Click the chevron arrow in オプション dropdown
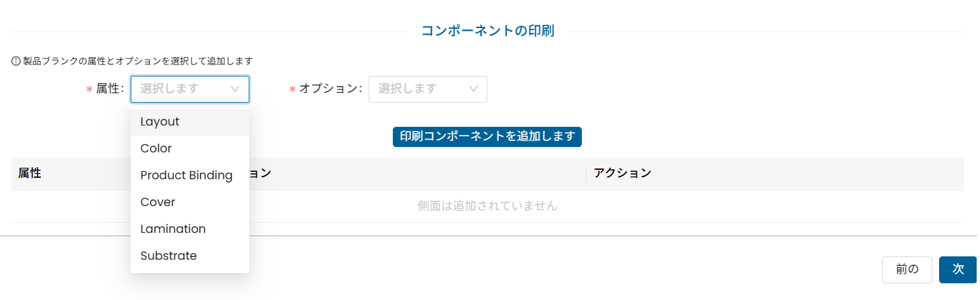This screenshot has height=300, width=980. (x=473, y=89)
